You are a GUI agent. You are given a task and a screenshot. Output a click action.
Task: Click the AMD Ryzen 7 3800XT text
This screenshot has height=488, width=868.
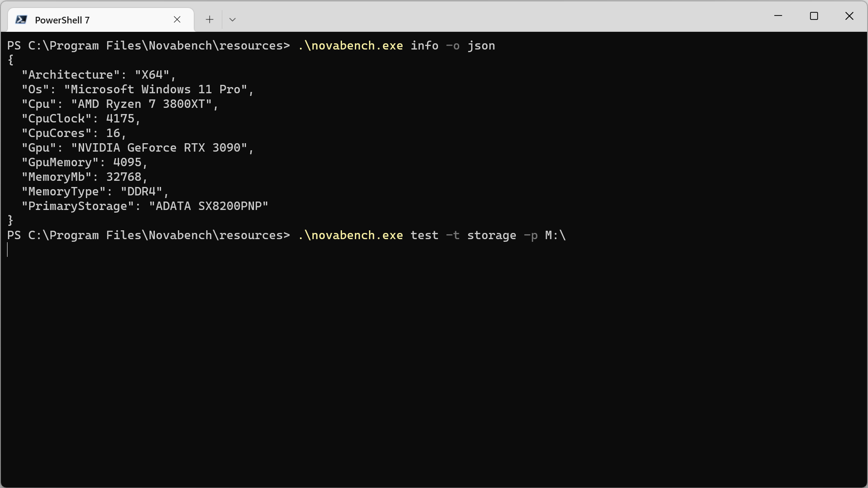tap(142, 104)
